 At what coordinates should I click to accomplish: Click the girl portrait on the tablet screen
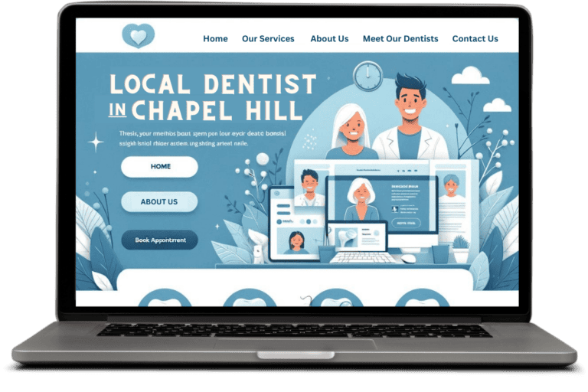pos(296,242)
